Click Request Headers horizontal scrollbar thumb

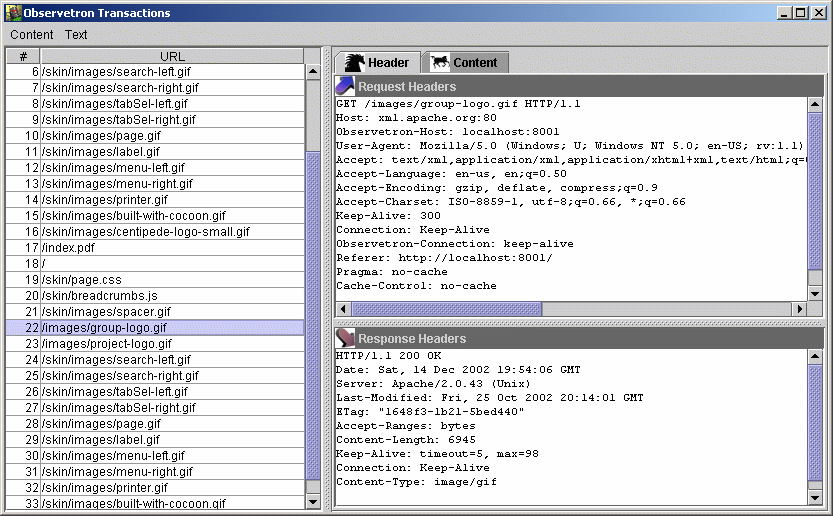coord(446,309)
